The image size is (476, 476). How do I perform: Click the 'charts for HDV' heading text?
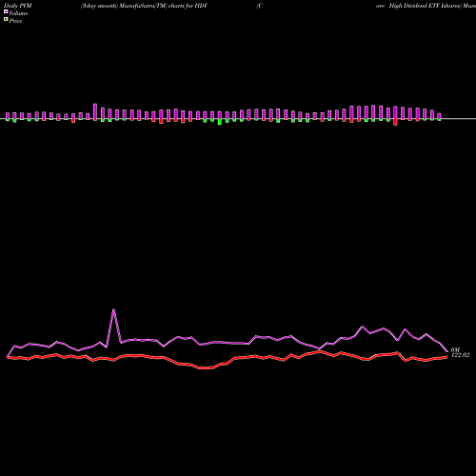pos(188,6)
